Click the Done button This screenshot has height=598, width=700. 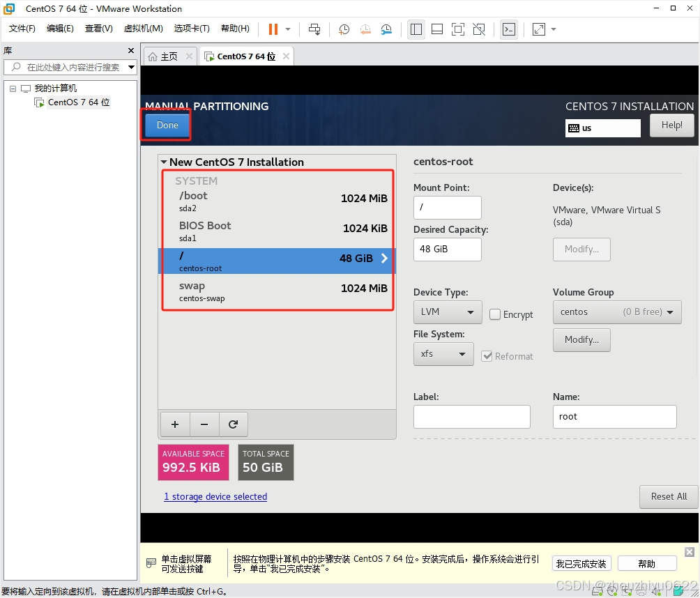coord(167,125)
